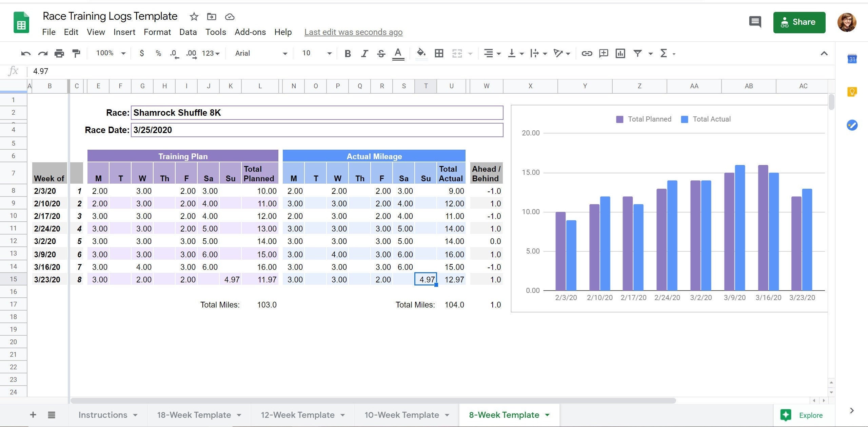The width and height of the screenshot is (868, 427).
Task: Click the Create a filter icon
Action: [x=638, y=53]
